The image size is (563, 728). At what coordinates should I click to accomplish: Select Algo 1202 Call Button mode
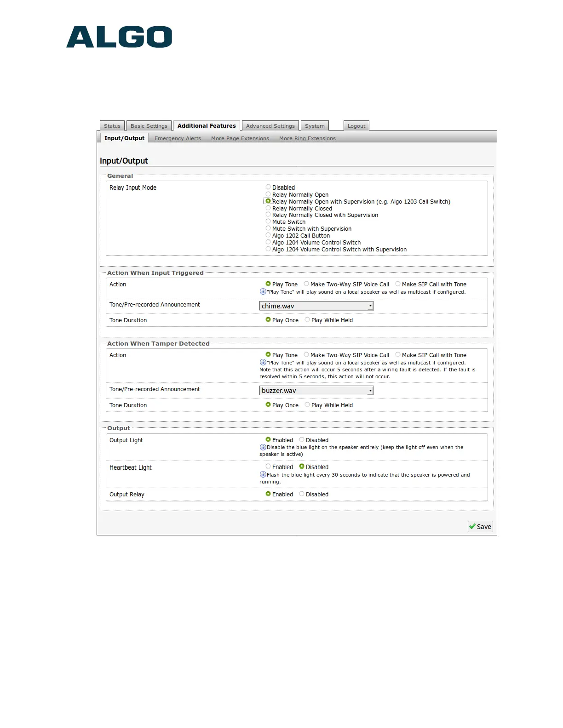268,235
